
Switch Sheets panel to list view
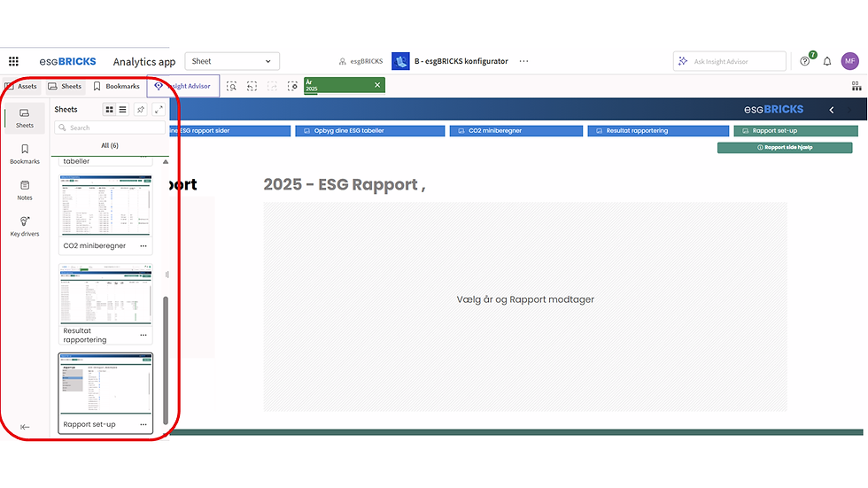pyautogui.click(x=123, y=110)
